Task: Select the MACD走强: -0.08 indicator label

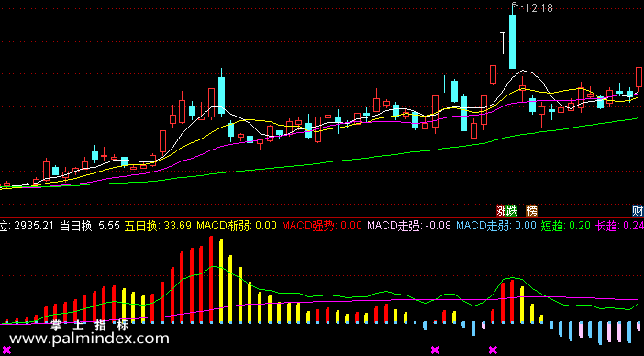Action: coord(409,226)
